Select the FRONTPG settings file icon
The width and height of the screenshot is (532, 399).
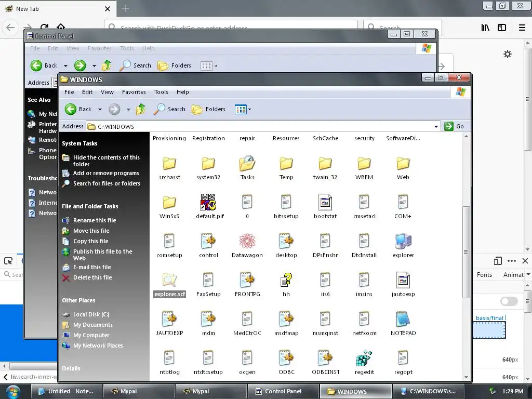tap(247, 280)
